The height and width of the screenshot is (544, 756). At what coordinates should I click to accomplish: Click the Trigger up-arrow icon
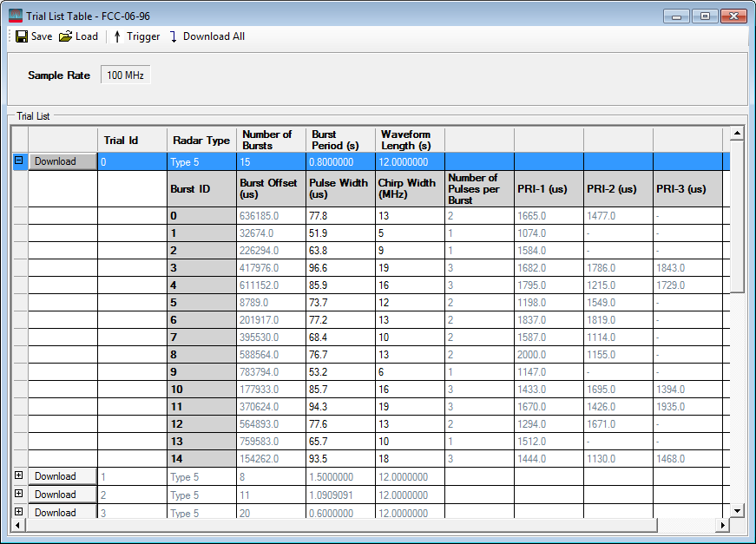[117, 36]
